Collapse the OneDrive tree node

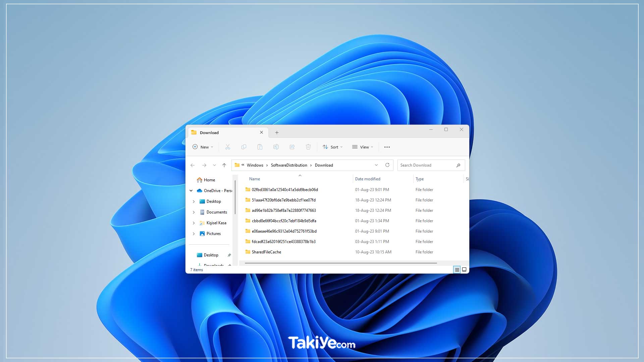click(191, 191)
